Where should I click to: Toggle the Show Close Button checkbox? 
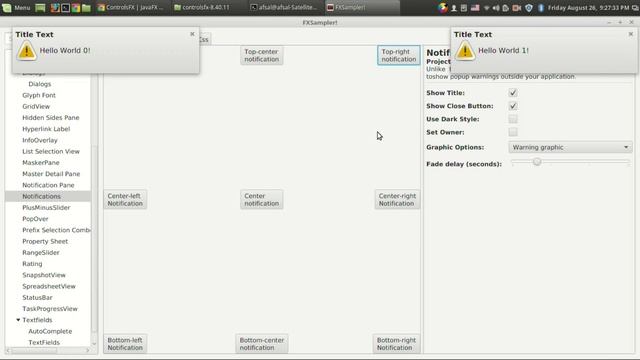(513, 106)
